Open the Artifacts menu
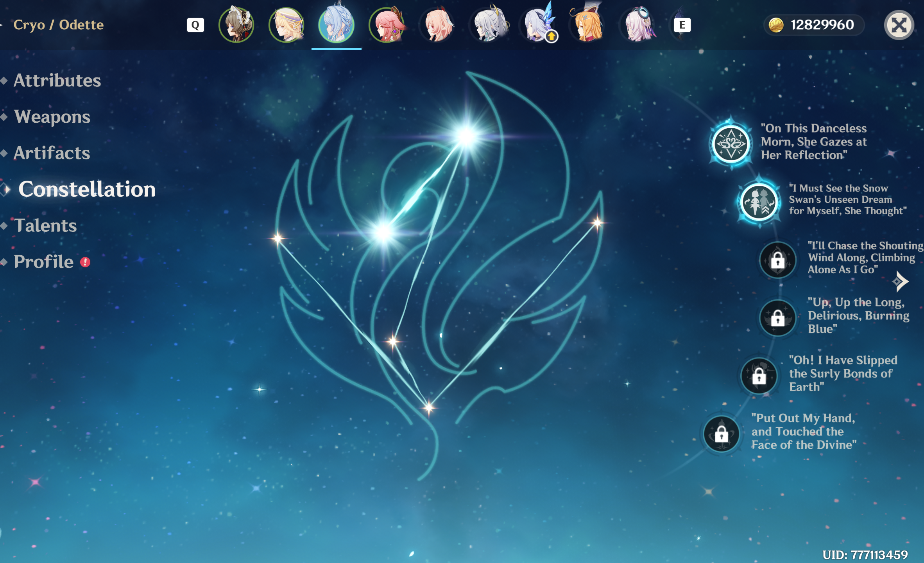Viewport: 924px width, 563px height. click(52, 153)
